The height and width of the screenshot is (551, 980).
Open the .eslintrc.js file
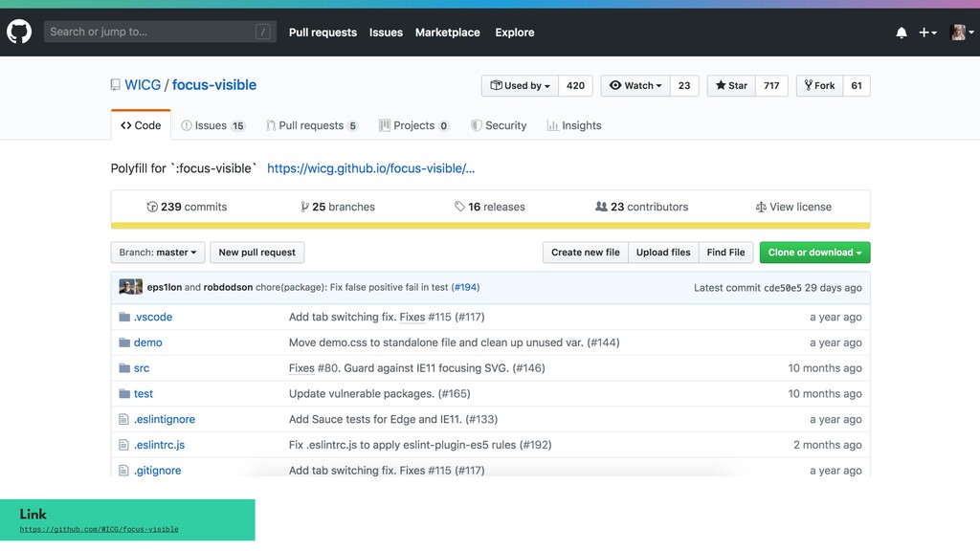click(159, 445)
